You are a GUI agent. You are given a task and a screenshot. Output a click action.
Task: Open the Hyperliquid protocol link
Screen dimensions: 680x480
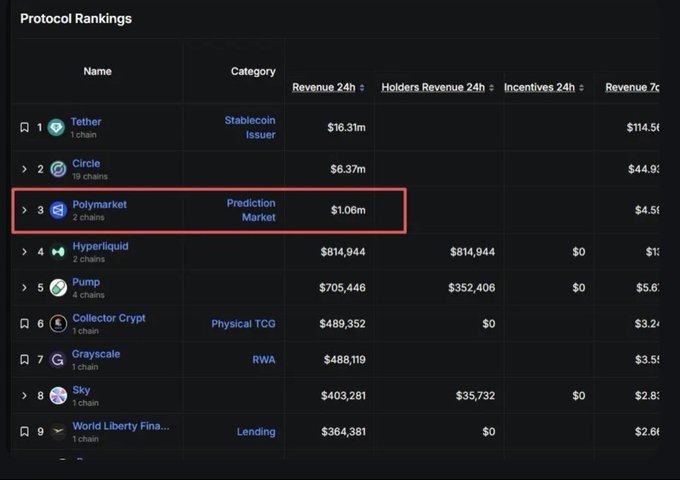[100, 246]
